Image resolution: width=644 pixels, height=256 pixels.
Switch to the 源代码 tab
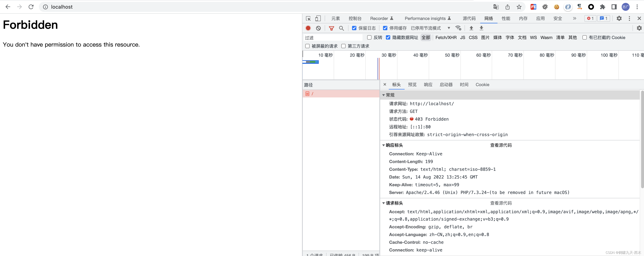pos(469,19)
